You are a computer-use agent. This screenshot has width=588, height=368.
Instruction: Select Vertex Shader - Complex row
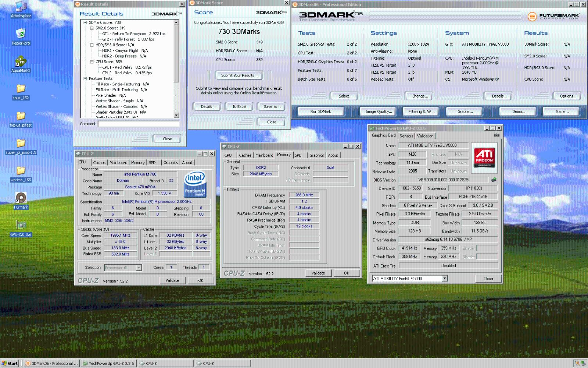[121, 107]
